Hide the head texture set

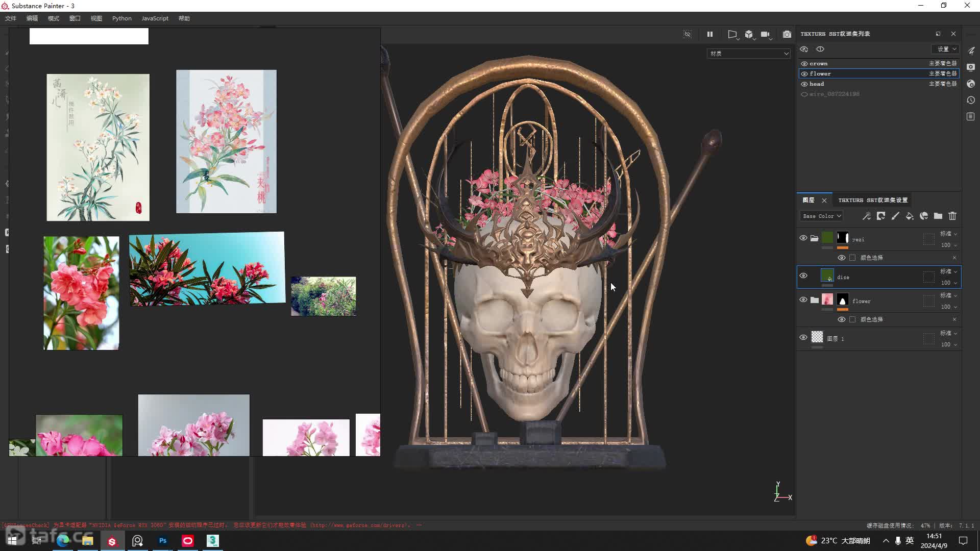point(804,84)
